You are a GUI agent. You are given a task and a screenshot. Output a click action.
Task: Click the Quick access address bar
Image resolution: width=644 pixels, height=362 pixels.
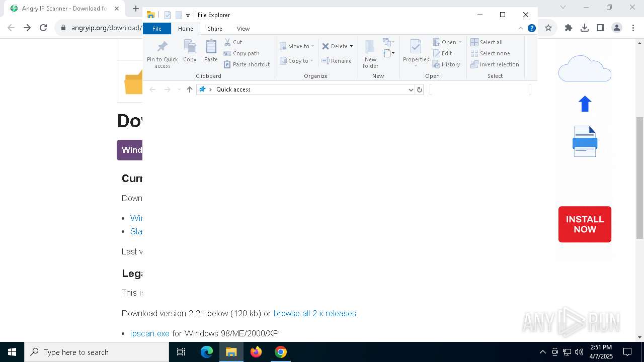(x=305, y=89)
